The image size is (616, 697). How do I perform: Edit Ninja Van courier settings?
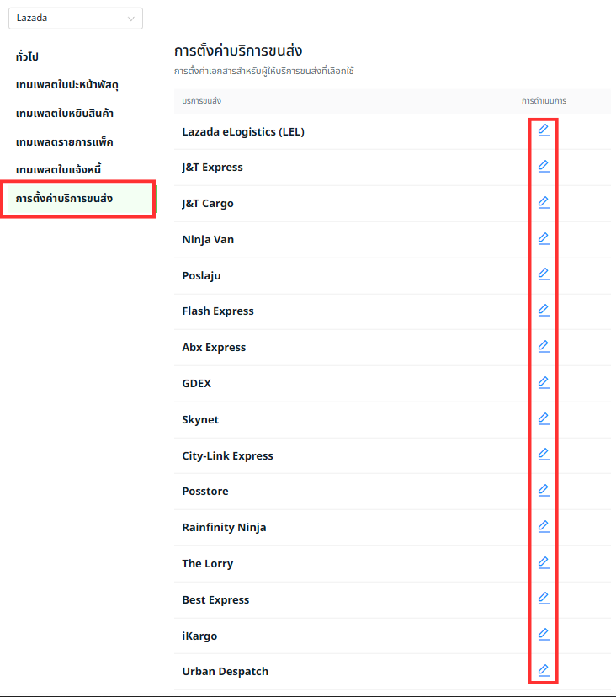[x=544, y=239]
